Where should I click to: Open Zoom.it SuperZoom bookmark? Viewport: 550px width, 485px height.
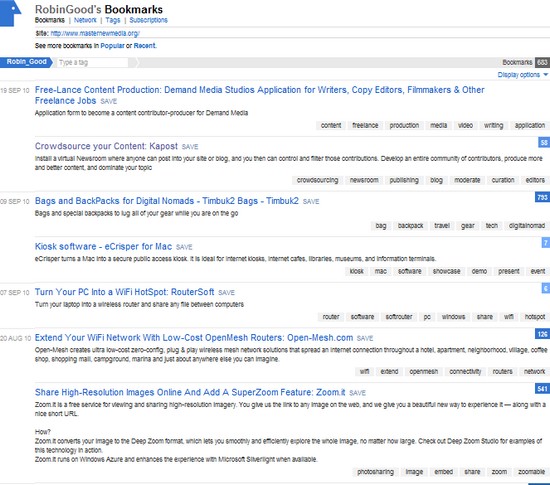pos(190,392)
